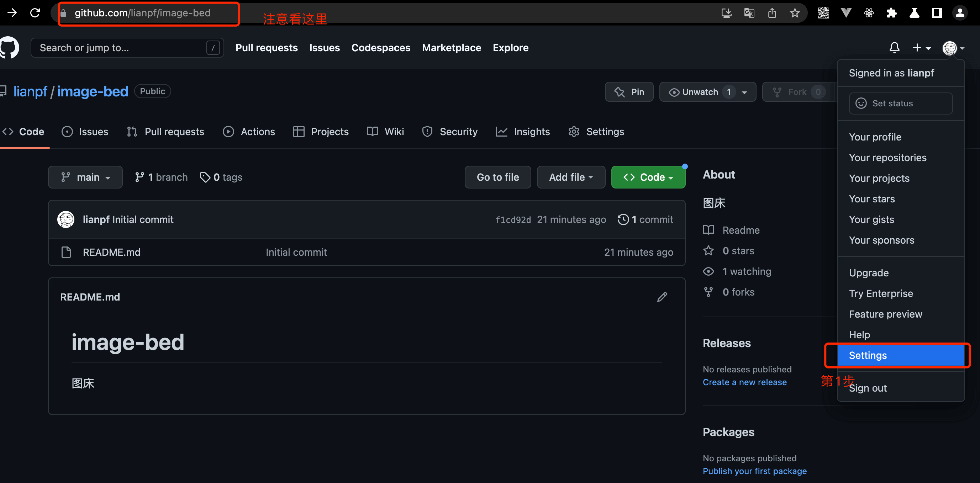Click the share icon in the address bar
The image size is (980, 483).
pos(772,13)
